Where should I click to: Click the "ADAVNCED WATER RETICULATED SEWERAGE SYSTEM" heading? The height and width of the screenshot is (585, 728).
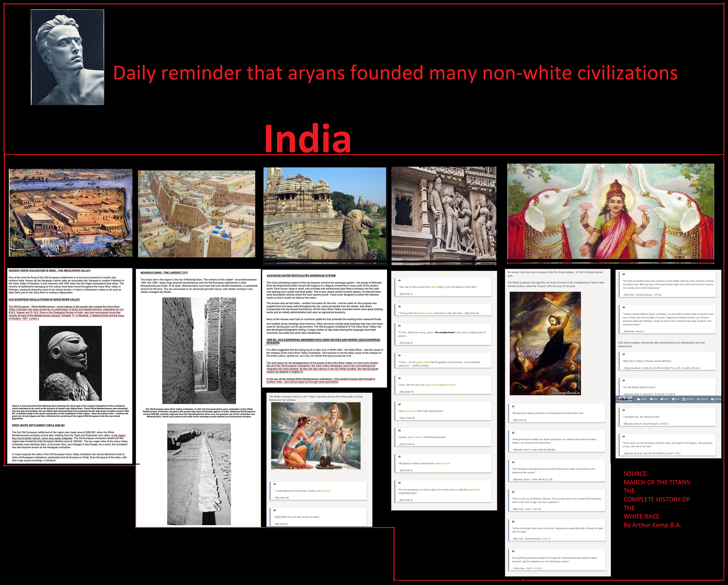pyautogui.click(x=301, y=276)
